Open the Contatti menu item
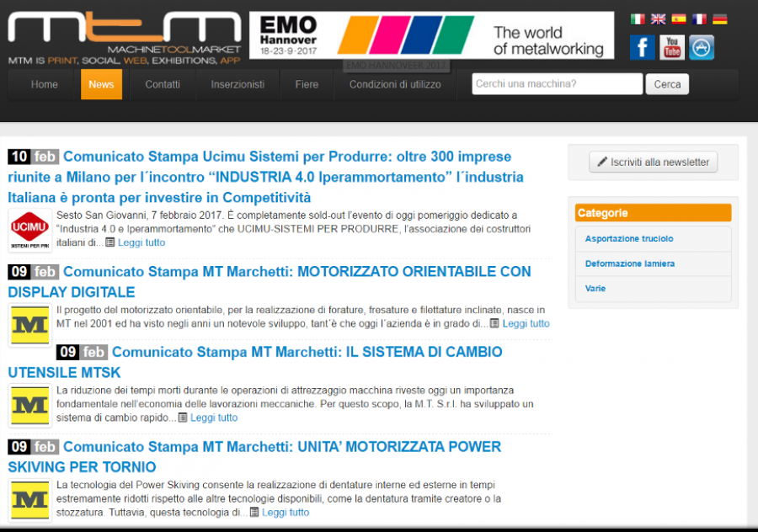 [x=163, y=84]
